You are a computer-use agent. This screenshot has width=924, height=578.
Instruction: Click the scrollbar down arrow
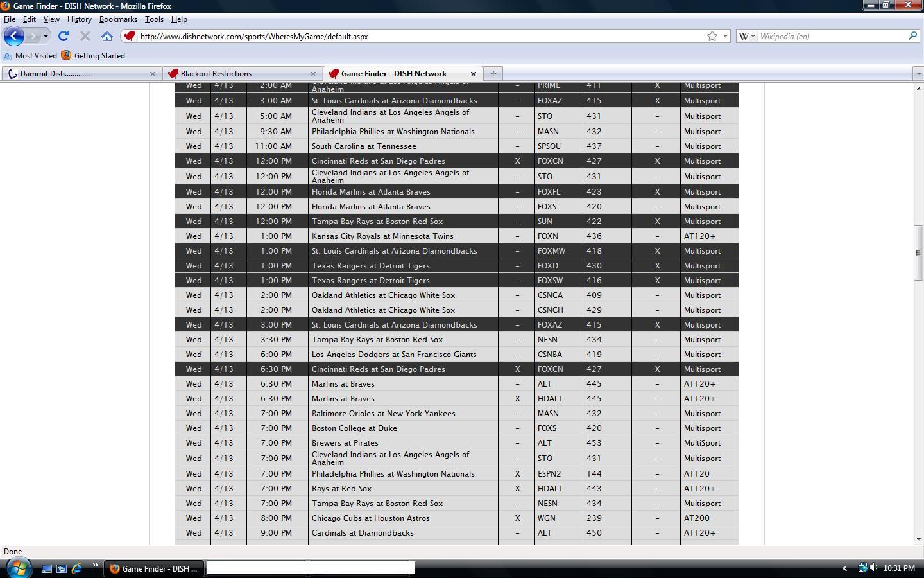pyautogui.click(x=918, y=539)
